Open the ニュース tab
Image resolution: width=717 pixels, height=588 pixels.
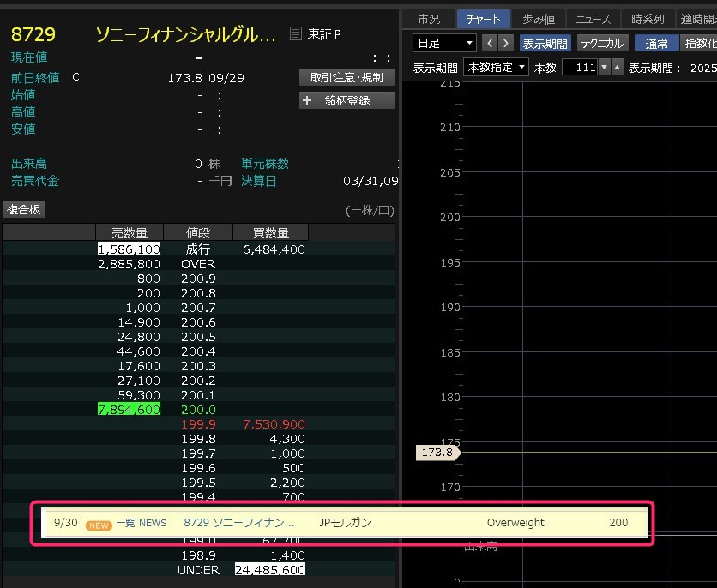(x=593, y=19)
